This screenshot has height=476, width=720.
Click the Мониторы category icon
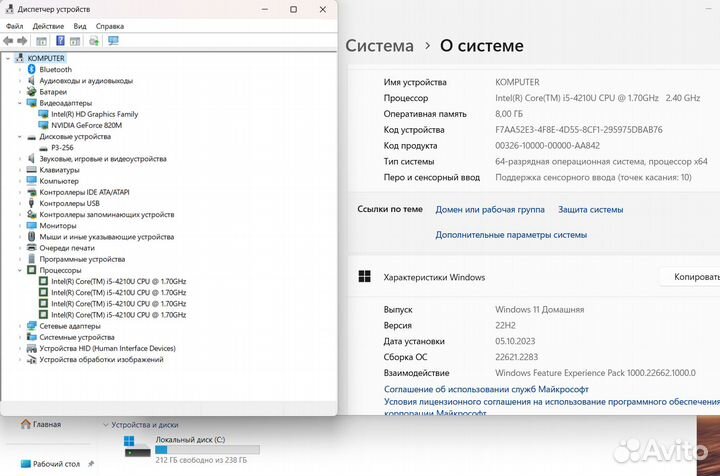pos(31,225)
